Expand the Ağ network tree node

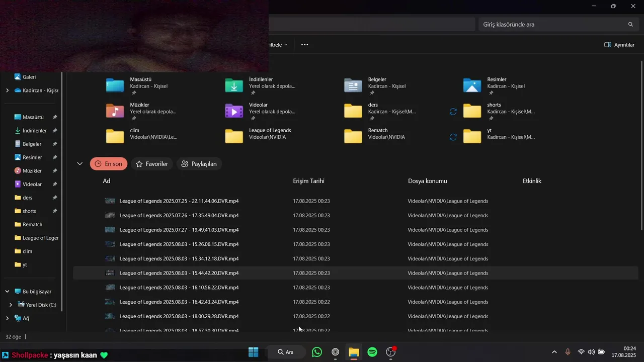(x=7, y=318)
